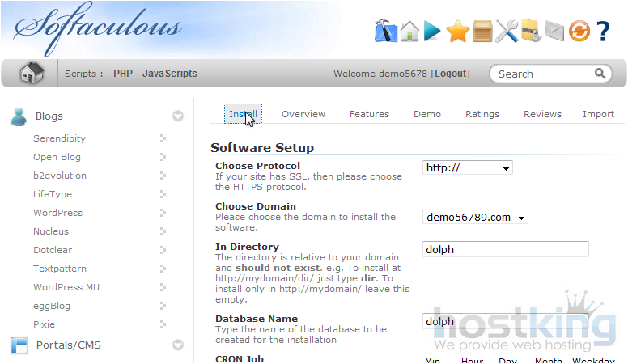Click the house icon in top toolbar
This screenshot has width=628, height=364.
(409, 32)
